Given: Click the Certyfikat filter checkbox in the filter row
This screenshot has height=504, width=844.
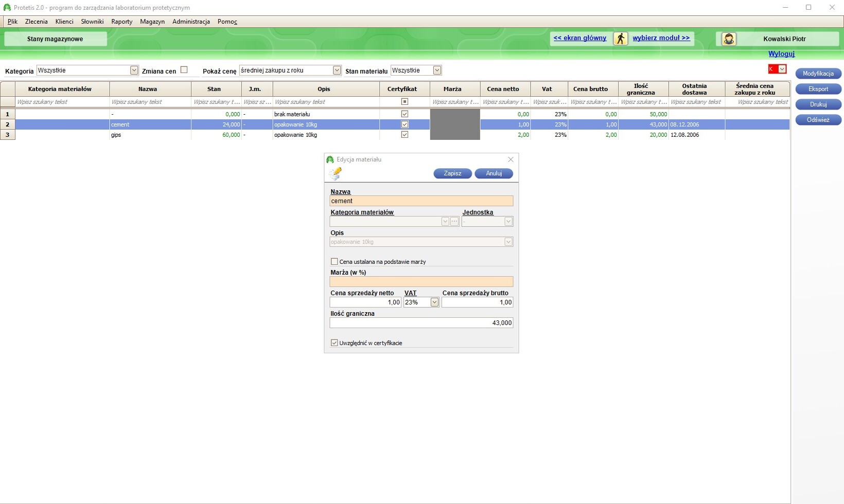Looking at the screenshot, I should tap(405, 102).
